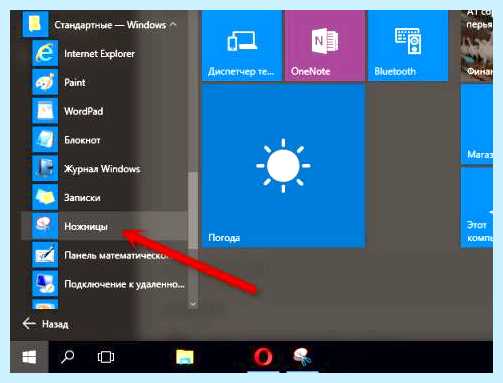Open the Финансы news tile
This screenshot has height=383, width=503.
(x=477, y=46)
